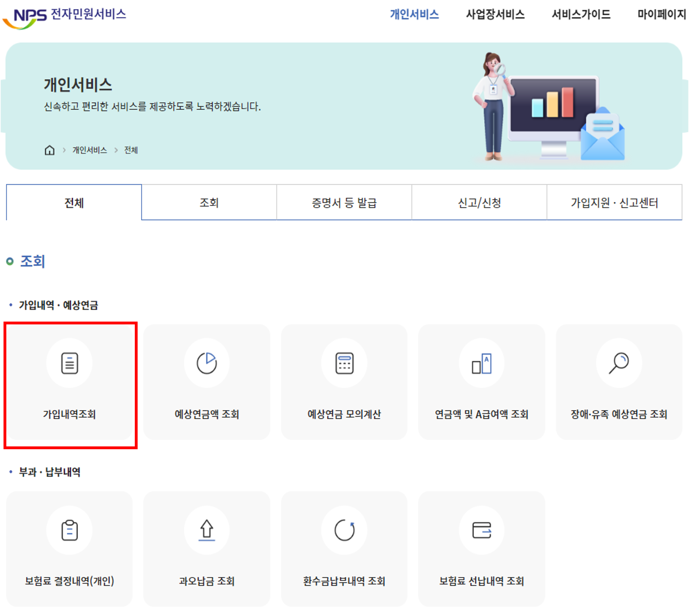
Task: Click the 예상연금 모의계산 calculator icon
Action: tap(344, 363)
